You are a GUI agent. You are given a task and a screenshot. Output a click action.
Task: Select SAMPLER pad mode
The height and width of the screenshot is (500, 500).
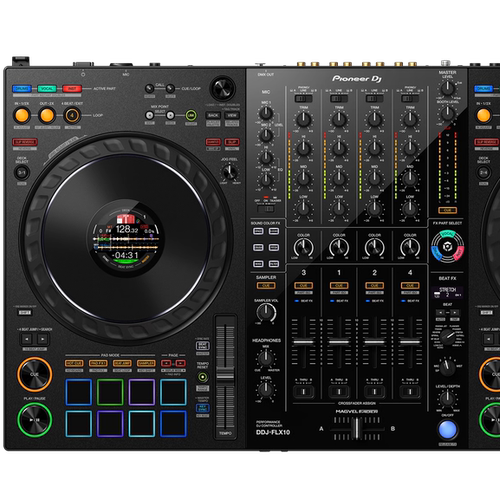[146, 363]
